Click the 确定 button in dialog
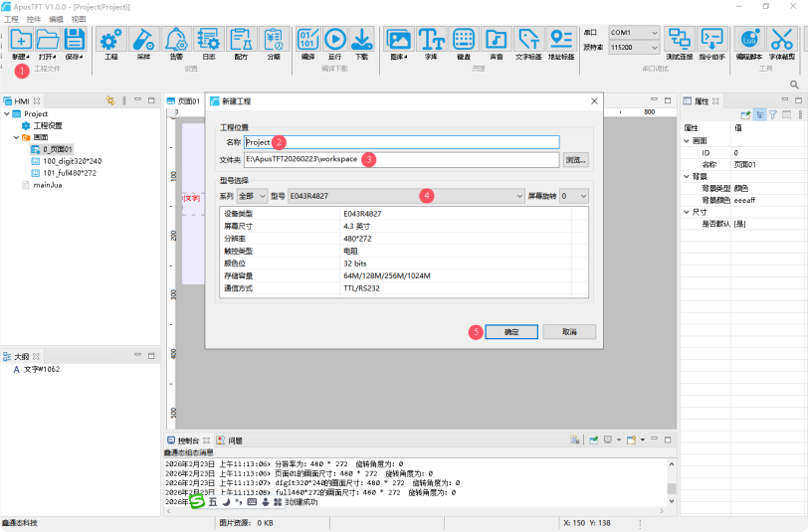808x532 pixels. [511, 332]
